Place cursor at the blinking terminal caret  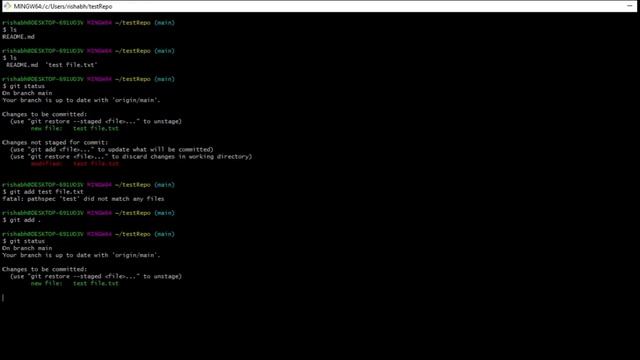[x=3, y=298]
